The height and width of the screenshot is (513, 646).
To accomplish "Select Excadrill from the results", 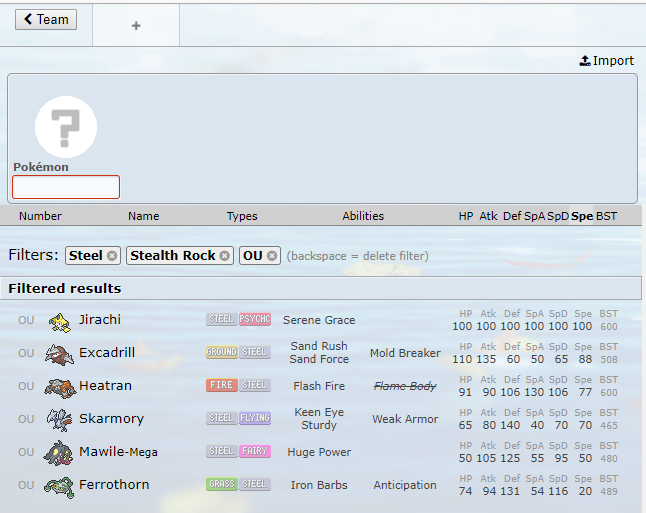I will [321, 353].
